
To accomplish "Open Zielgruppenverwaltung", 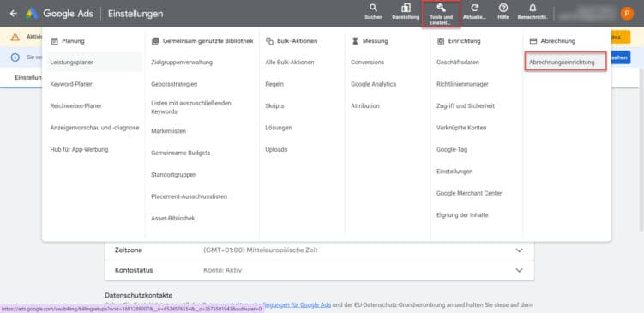I will point(182,63).
